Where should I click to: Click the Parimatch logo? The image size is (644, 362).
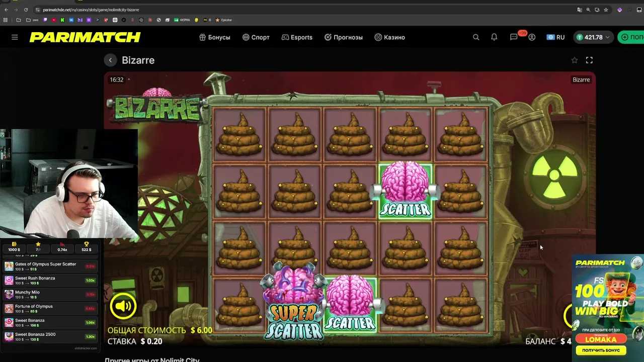85,37
